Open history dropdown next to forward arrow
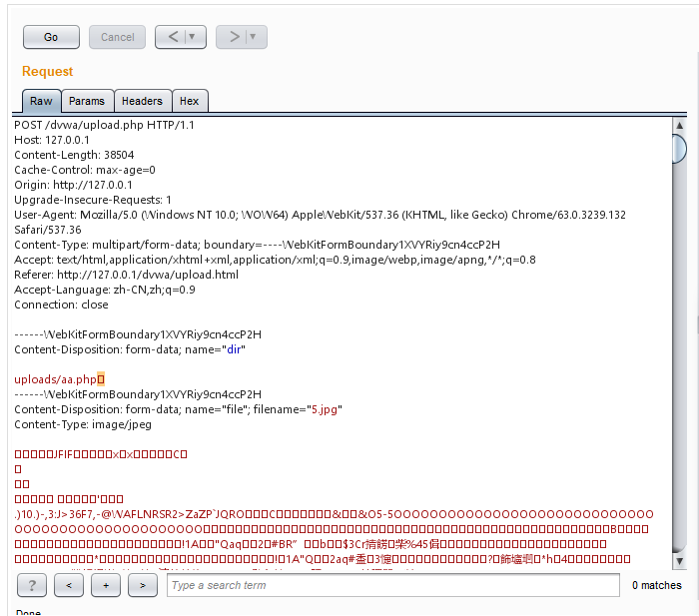The image size is (699, 616). [254, 37]
